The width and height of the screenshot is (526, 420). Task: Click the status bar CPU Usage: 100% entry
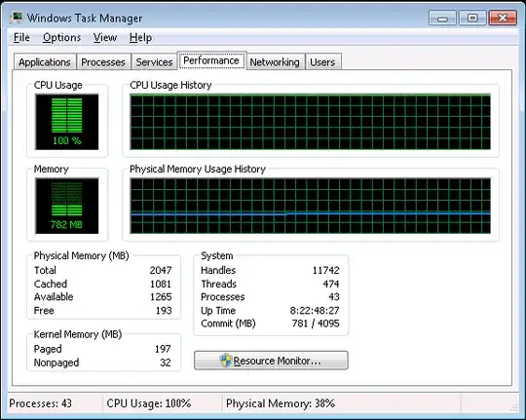[x=149, y=403]
